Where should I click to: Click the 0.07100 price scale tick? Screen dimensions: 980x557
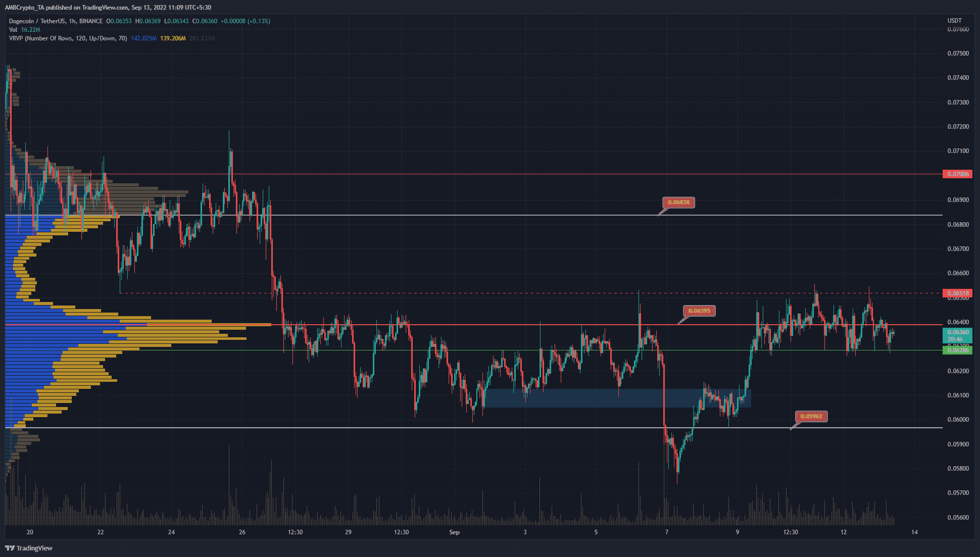coord(958,151)
